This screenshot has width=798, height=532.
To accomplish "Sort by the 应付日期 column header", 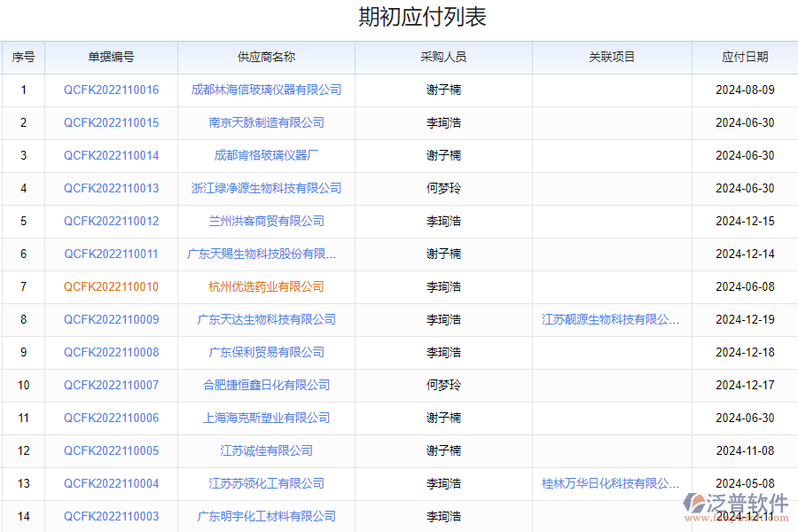I will (x=745, y=57).
